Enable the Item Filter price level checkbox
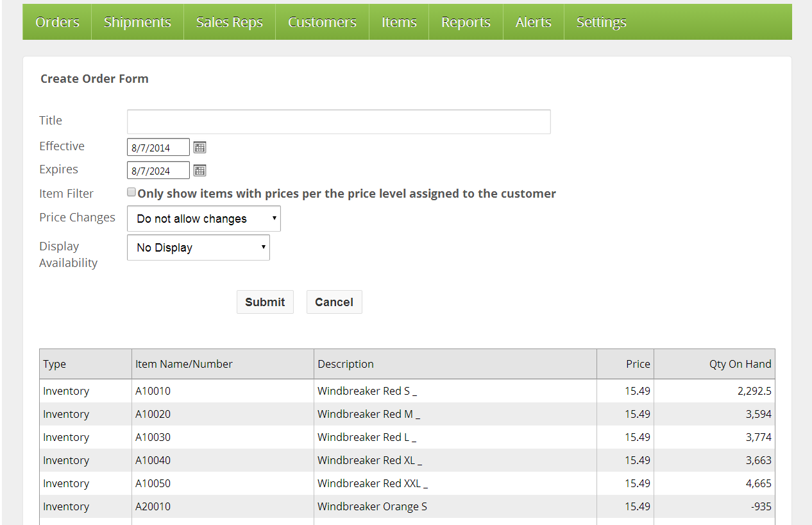Screen dimensions: 812x525 pos(131,192)
